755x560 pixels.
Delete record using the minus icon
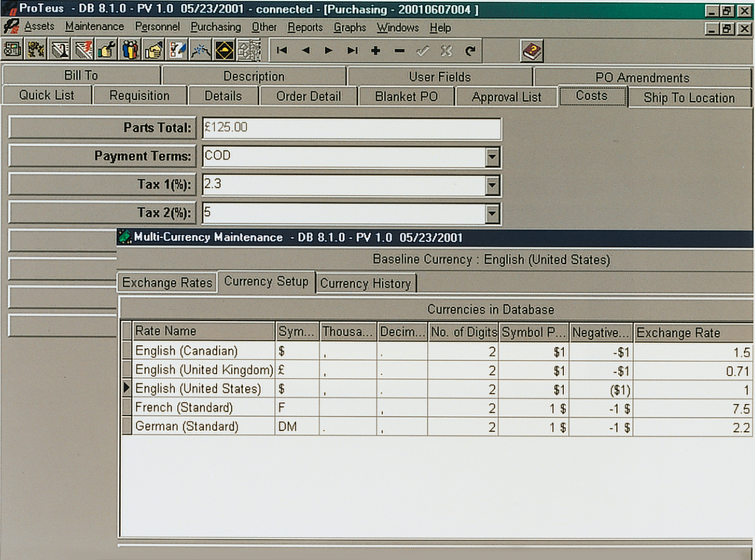pos(400,51)
